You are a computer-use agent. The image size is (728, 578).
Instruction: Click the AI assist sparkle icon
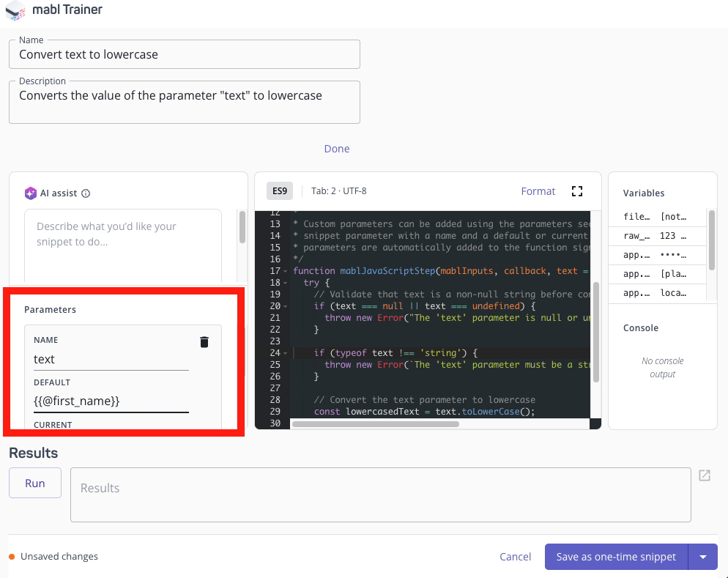tap(31, 193)
